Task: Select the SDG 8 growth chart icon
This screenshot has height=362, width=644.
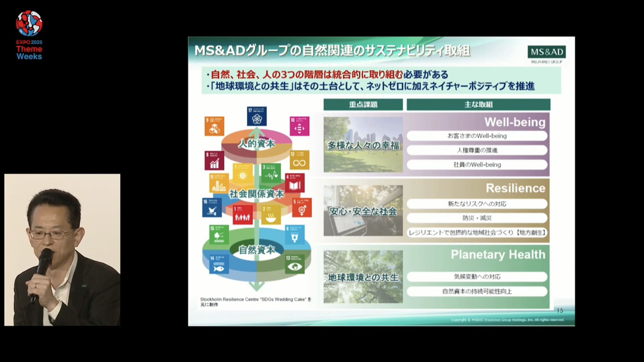Action: coord(214,160)
